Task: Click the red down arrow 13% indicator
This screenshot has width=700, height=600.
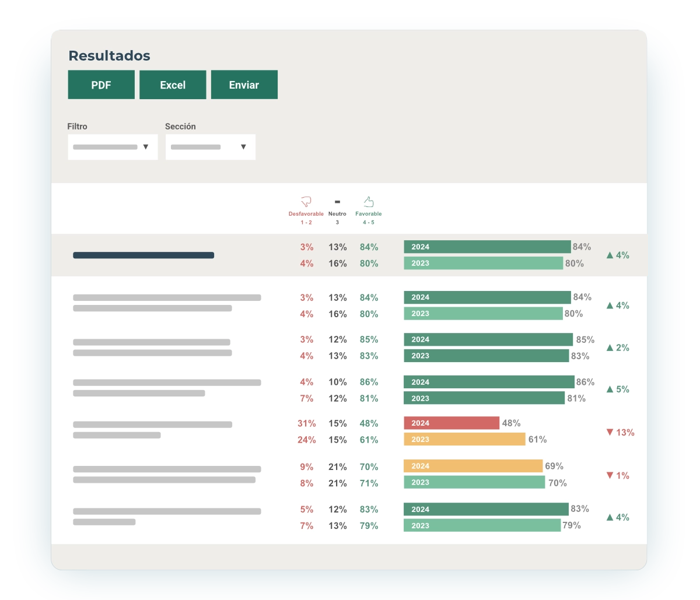Action: [x=619, y=432]
